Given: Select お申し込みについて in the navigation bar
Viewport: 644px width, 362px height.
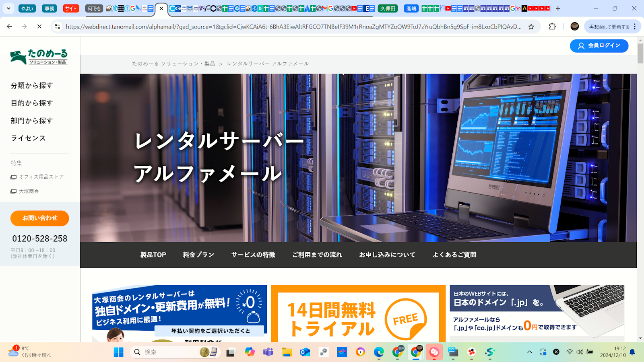Looking at the screenshot, I should [387, 255].
